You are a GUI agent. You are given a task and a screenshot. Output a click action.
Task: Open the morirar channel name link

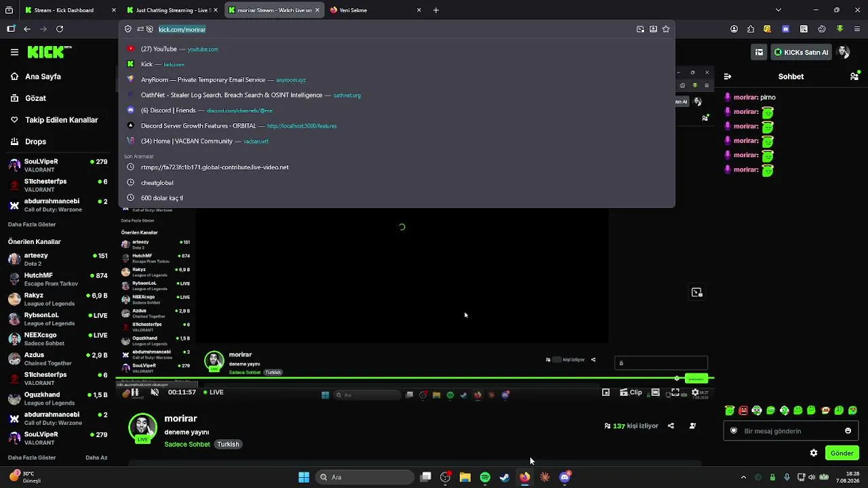pos(180,419)
